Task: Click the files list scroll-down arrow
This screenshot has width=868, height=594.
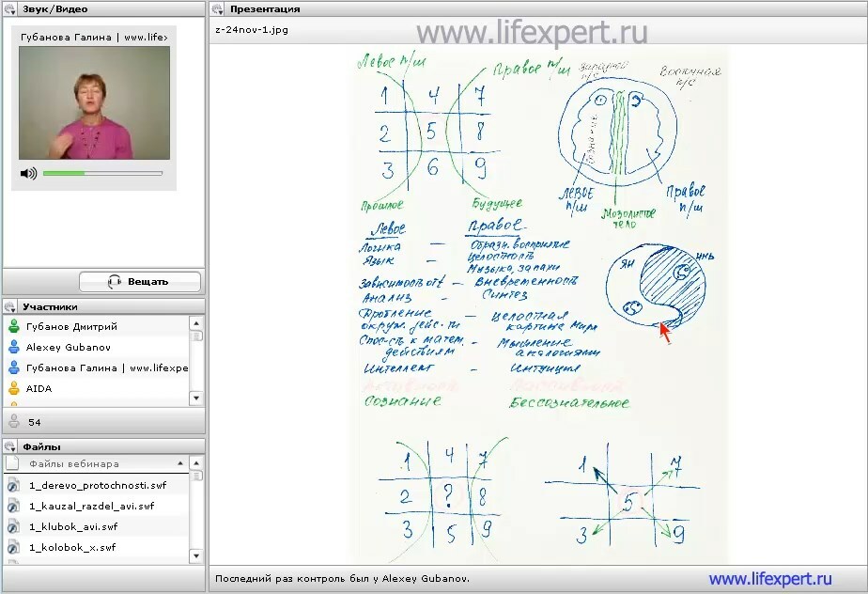Action: (196, 555)
